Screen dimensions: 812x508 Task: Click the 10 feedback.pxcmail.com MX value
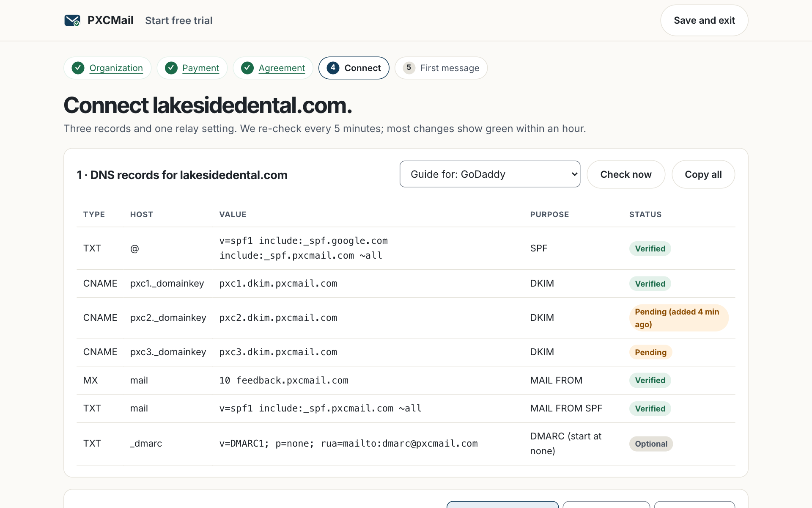point(284,381)
